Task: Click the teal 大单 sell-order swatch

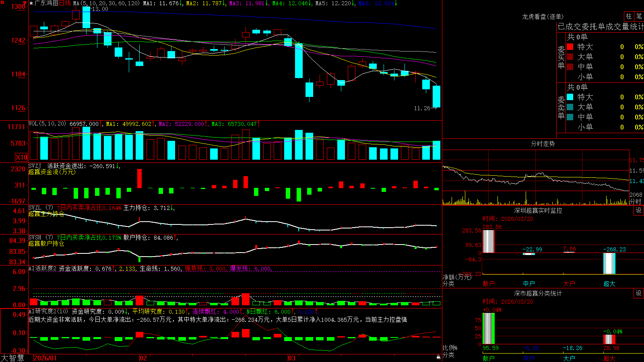Action: tap(570, 107)
